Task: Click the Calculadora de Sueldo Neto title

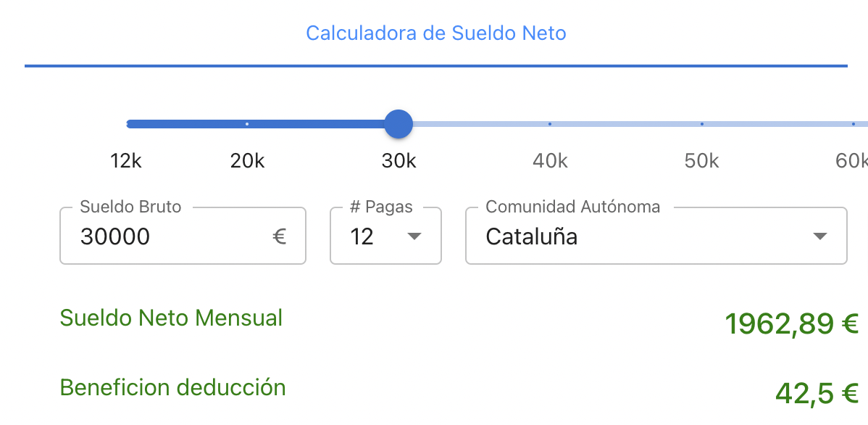Action: [x=436, y=33]
